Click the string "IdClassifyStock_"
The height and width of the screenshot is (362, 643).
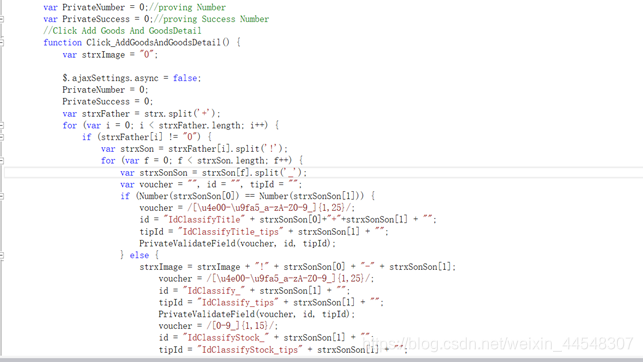coord(226,338)
